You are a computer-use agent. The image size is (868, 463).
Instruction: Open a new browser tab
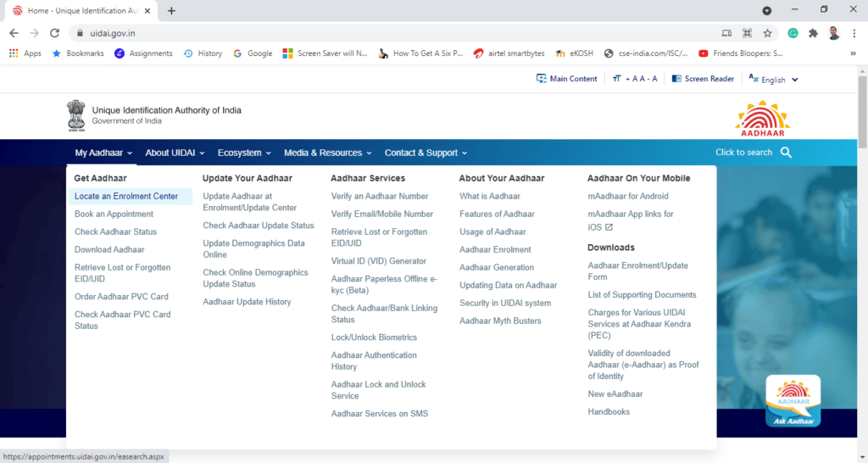click(x=171, y=11)
